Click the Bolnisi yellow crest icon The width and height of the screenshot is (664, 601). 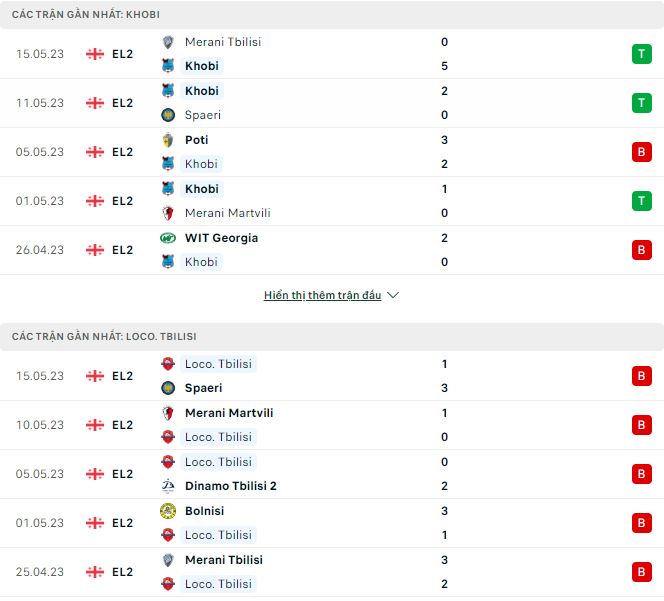click(x=168, y=511)
